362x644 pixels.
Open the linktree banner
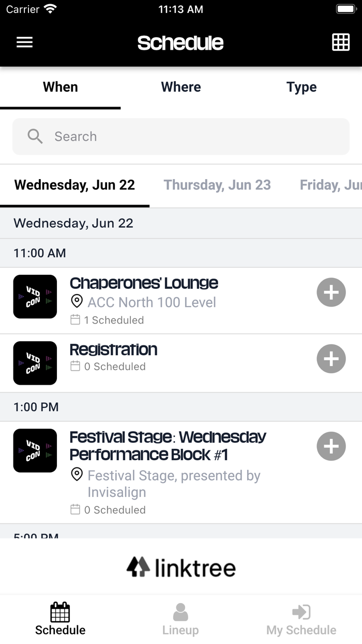[x=181, y=567]
